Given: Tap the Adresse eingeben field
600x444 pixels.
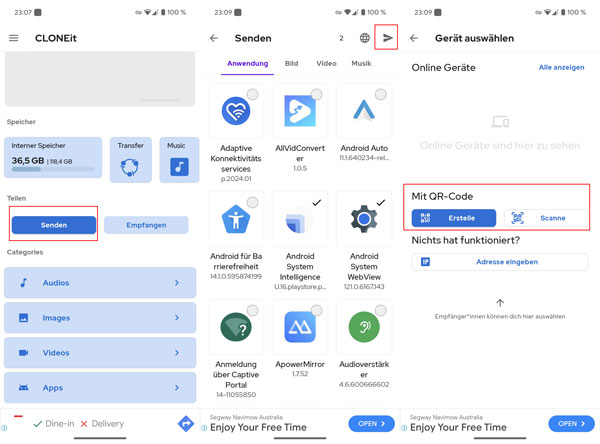Looking at the screenshot, I should 499,261.
